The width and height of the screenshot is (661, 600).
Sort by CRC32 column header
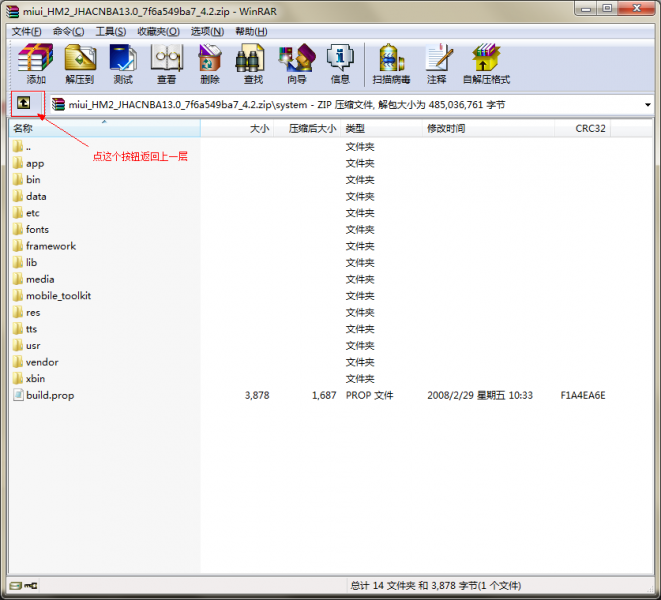[x=583, y=129]
